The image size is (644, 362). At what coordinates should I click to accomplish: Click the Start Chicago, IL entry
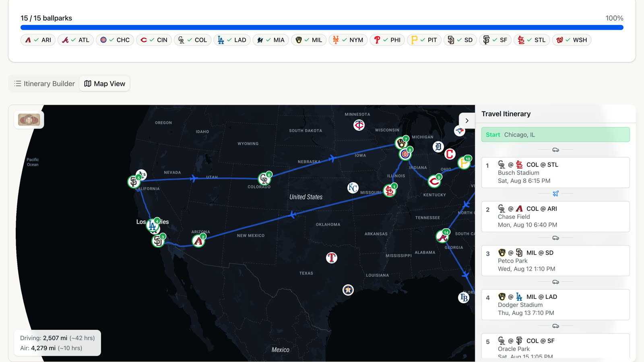coord(555,135)
